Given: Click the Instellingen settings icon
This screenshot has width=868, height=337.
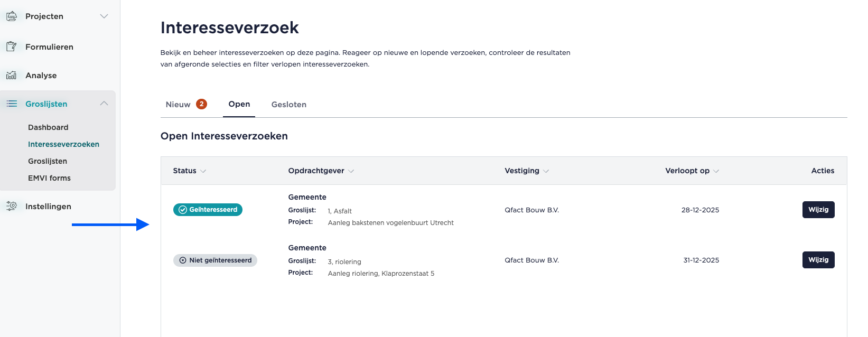Looking at the screenshot, I should pos(12,206).
